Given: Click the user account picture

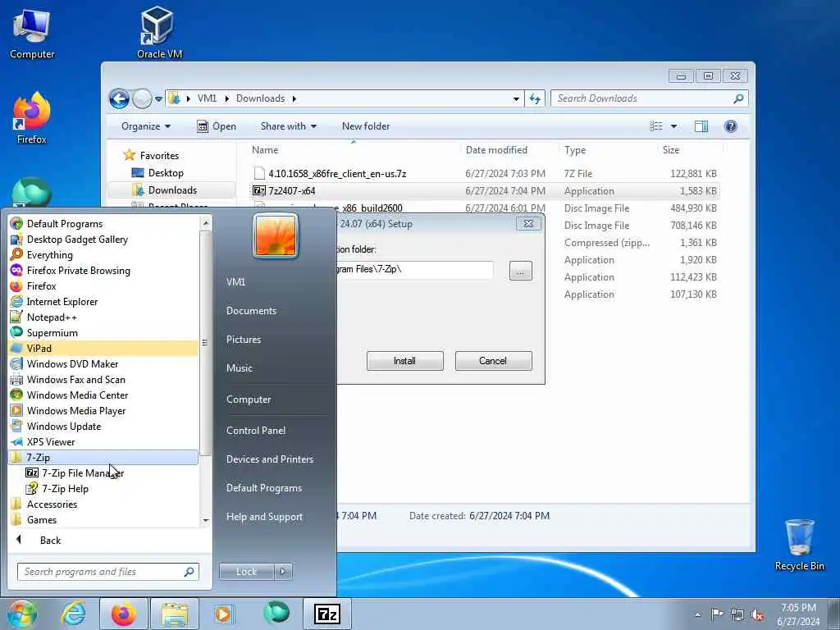Looking at the screenshot, I should [276, 236].
